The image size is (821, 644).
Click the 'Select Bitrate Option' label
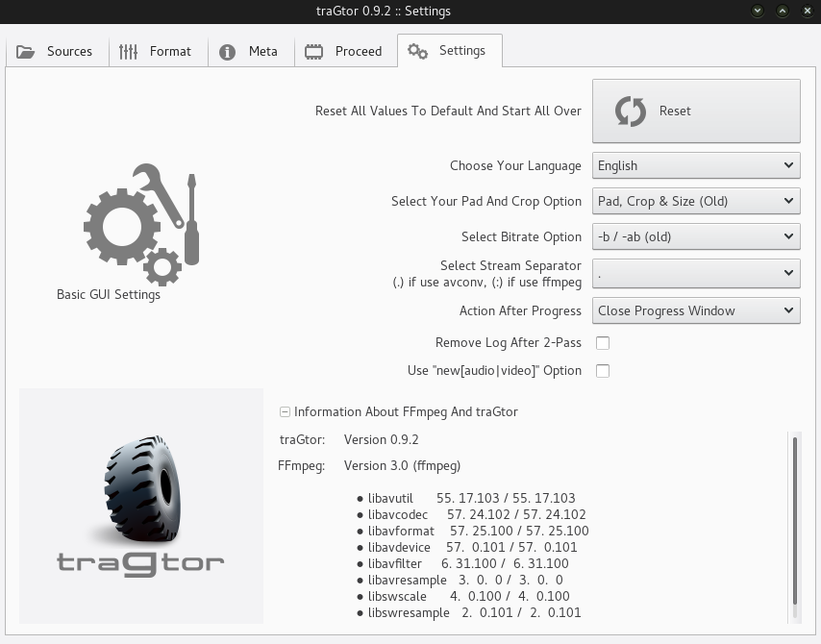(x=521, y=237)
